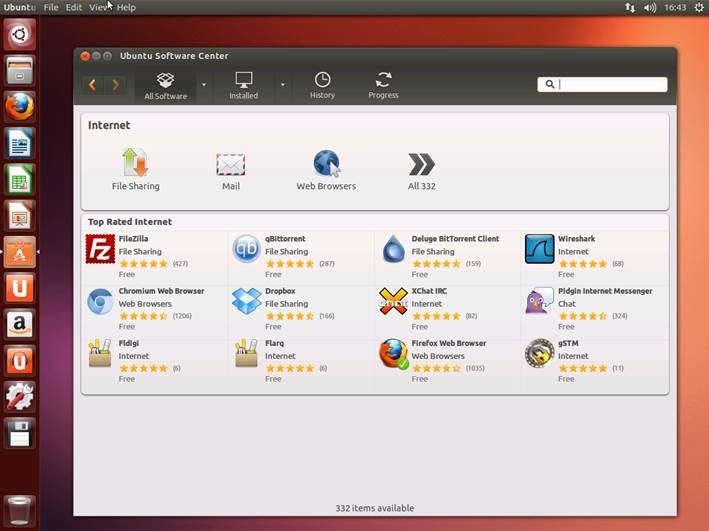Open the gSTM app icon

539,353
